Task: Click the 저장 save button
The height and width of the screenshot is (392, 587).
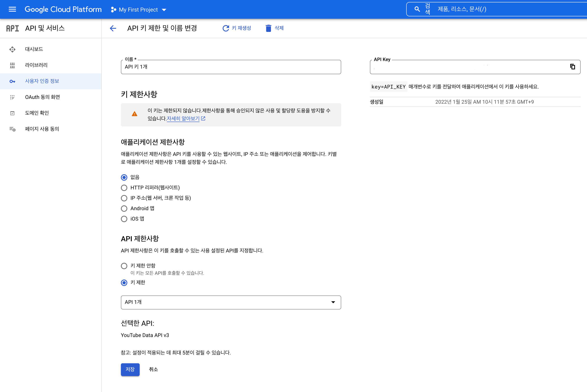Action: pos(130,369)
